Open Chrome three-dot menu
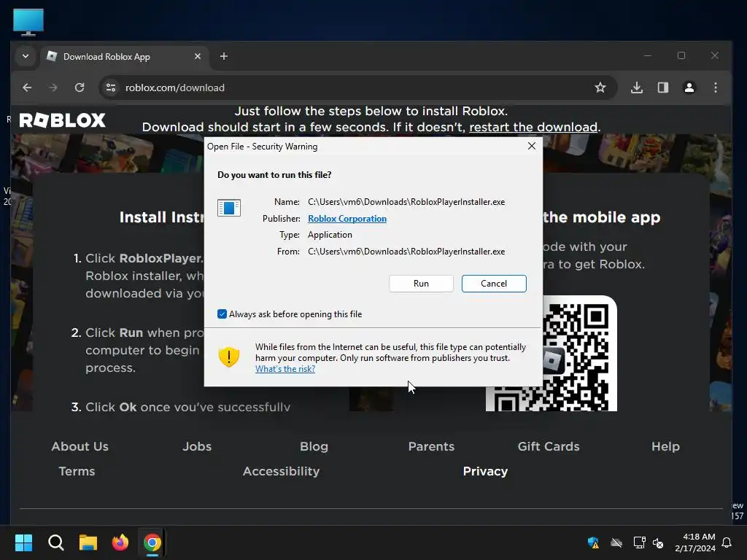 coord(715,87)
